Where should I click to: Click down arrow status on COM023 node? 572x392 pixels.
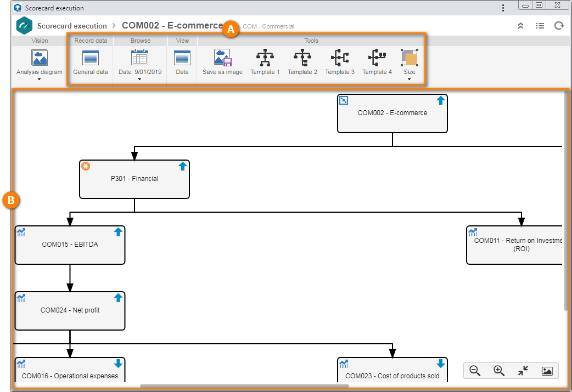tap(441, 363)
